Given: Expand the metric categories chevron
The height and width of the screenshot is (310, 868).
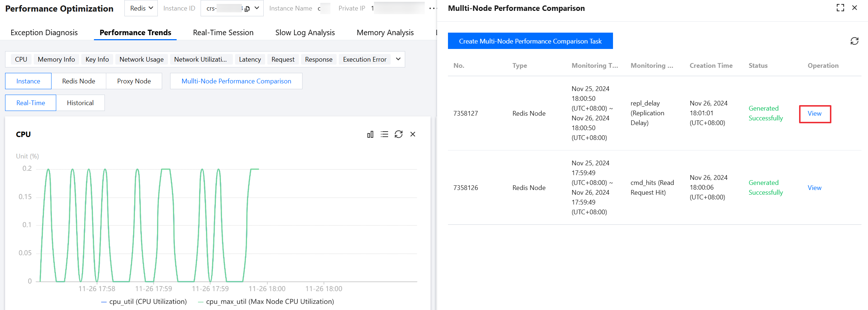Looking at the screenshot, I should pos(398,59).
